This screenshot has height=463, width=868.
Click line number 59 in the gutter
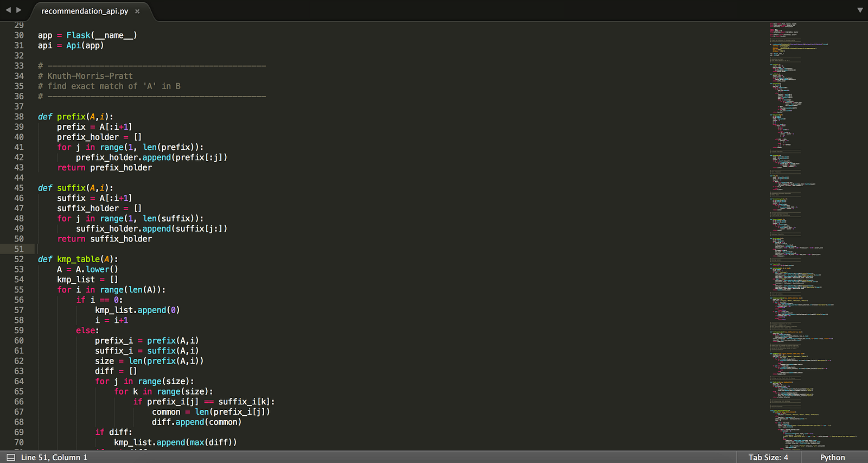click(19, 331)
